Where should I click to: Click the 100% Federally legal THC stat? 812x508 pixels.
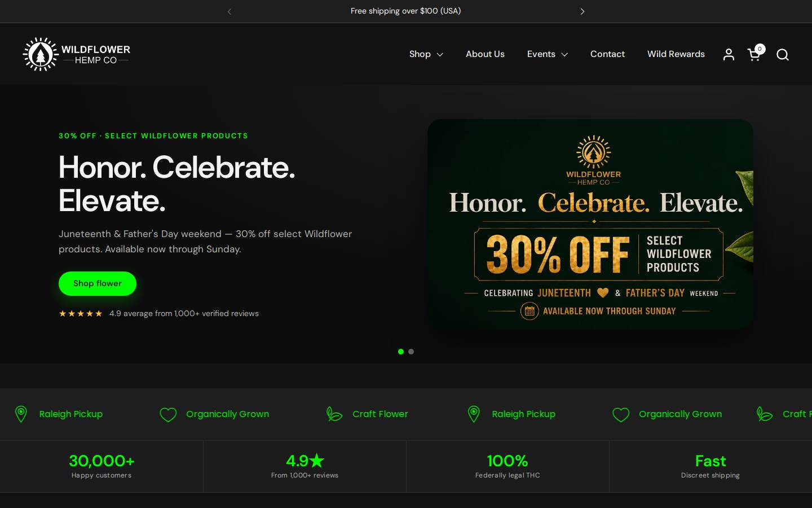point(507,466)
